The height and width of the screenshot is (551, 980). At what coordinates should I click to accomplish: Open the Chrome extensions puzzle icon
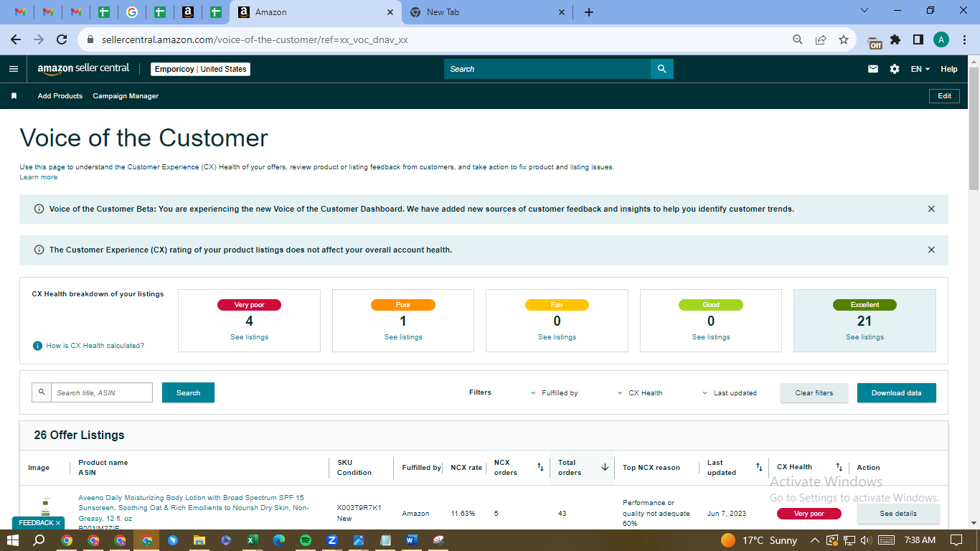(x=895, y=40)
